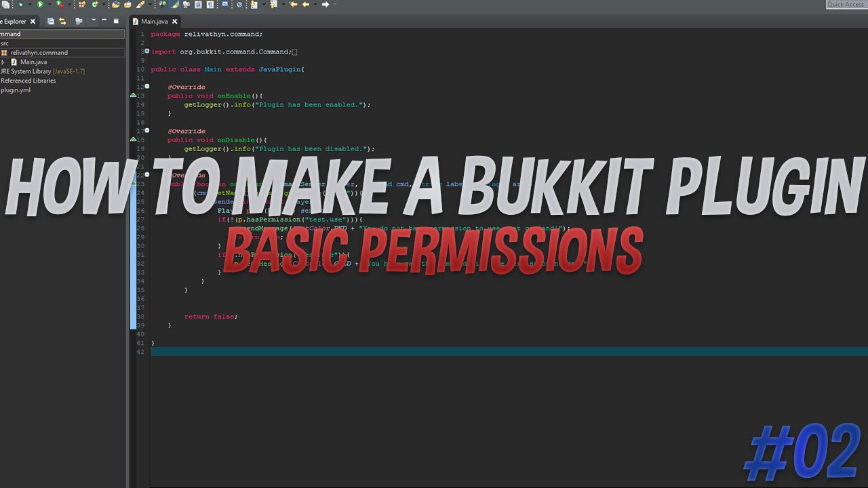Toggle Mark Occurrences highlighter icon
868x488 pixels.
[x=174, y=4]
